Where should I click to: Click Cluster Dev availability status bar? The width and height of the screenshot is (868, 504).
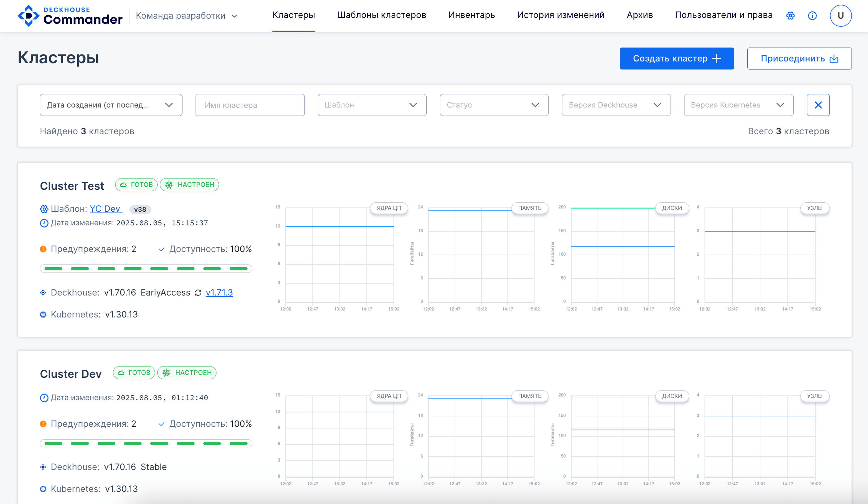tap(146, 443)
